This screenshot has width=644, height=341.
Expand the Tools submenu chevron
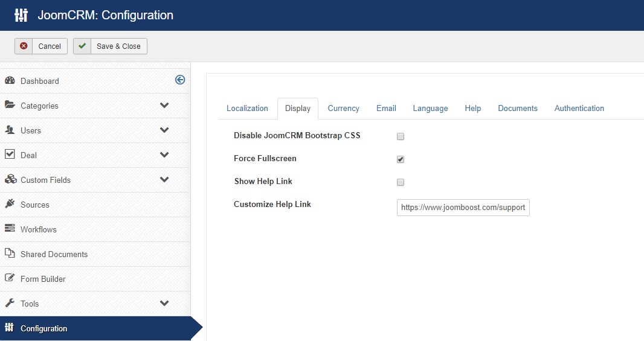(164, 303)
